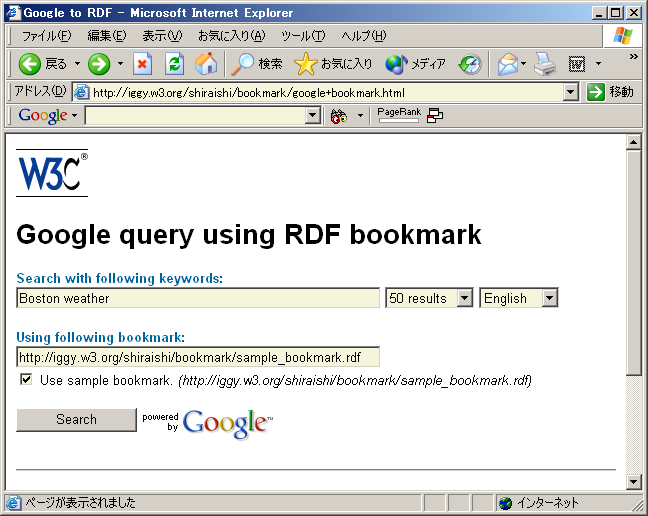The height and width of the screenshot is (516, 648).
Task: Expand the address bar URL dropdown
Action: [570, 92]
